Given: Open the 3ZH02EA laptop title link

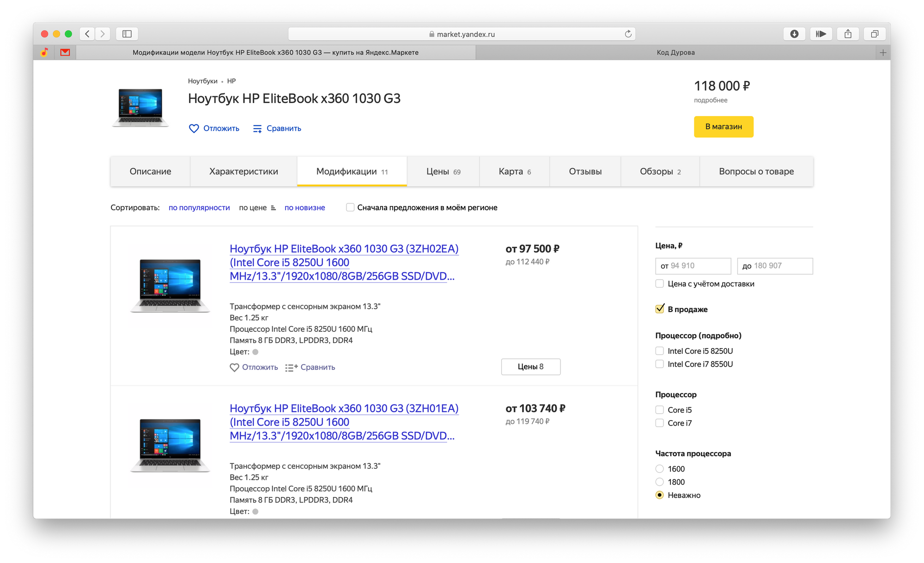Looking at the screenshot, I should (x=344, y=263).
